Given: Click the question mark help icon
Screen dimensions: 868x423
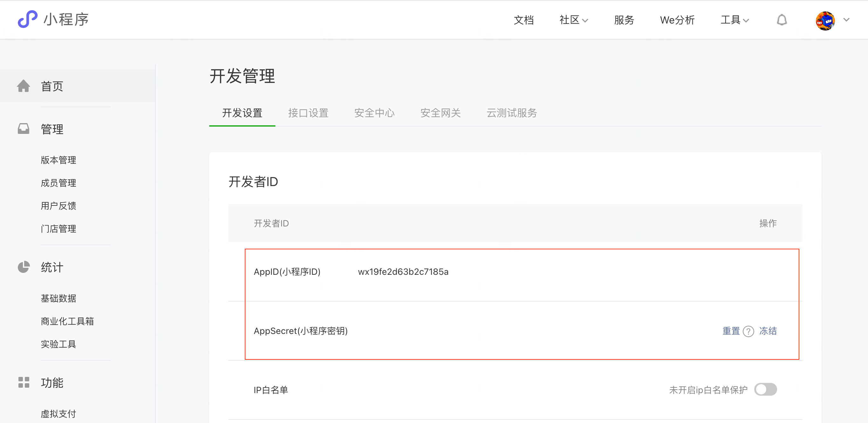Looking at the screenshot, I should (748, 331).
